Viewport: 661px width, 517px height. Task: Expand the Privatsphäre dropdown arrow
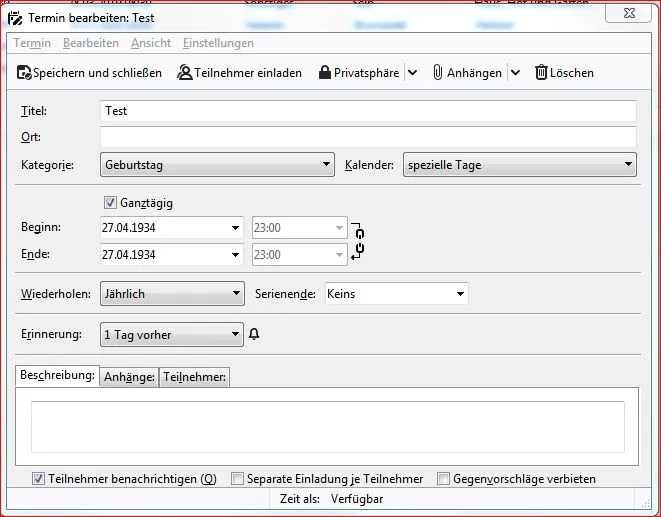[413, 73]
